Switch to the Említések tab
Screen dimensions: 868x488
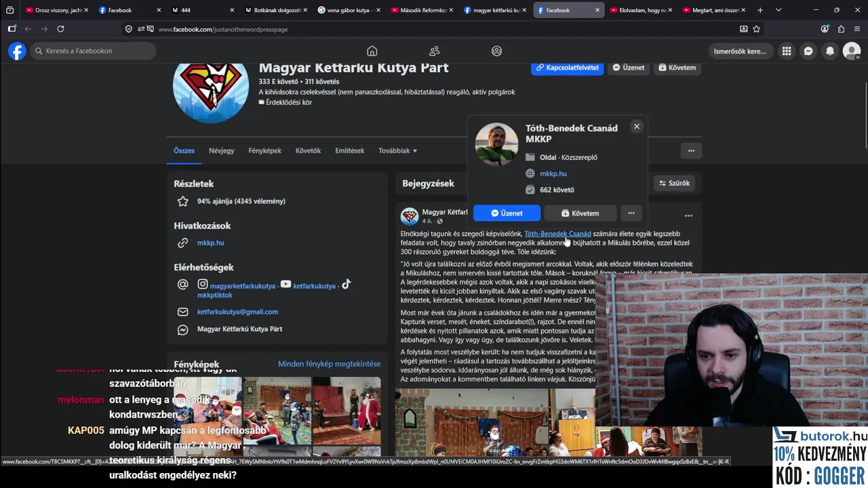[x=350, y=150]
